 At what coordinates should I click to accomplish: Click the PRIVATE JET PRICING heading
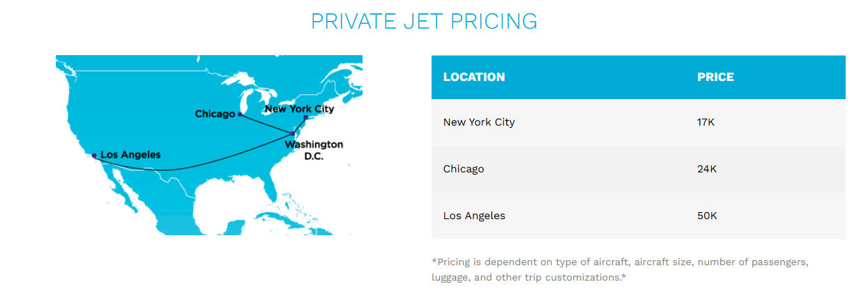(x=424, y=21)
